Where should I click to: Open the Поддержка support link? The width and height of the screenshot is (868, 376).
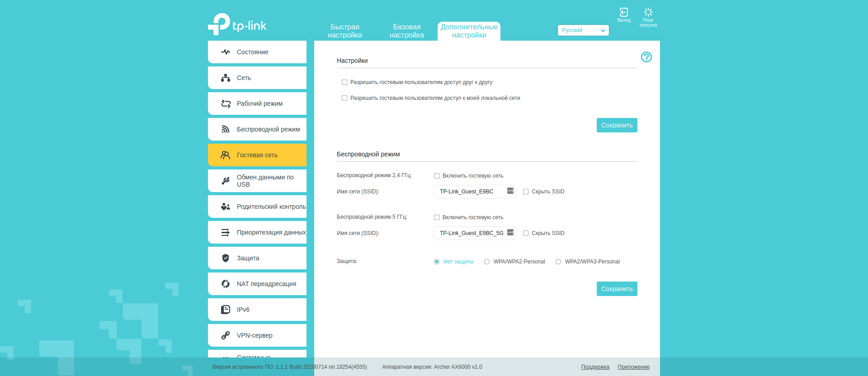click(595, 367)
